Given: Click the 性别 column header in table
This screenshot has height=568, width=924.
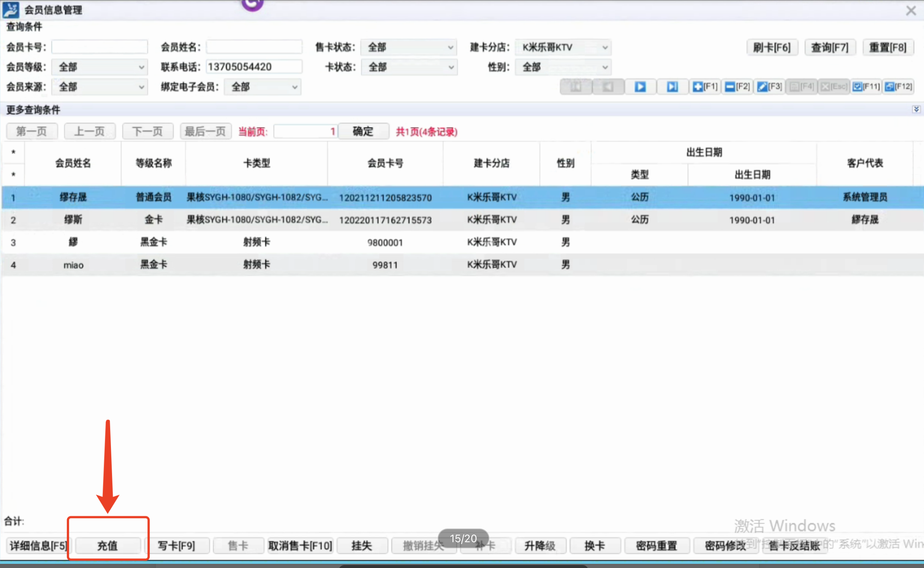Looking at the screenshot, I should (x=566, y=163).
